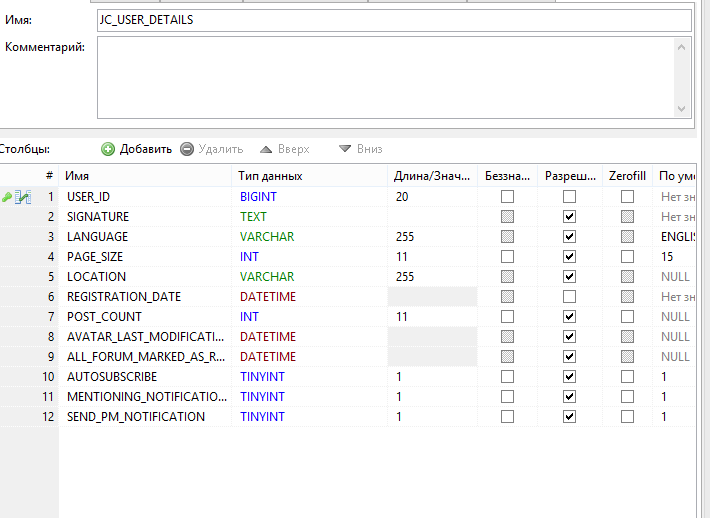Open TINYINT type cell of AUTOSUBSCRIBE
Screen dimensions: 710x518
point(310,377)
